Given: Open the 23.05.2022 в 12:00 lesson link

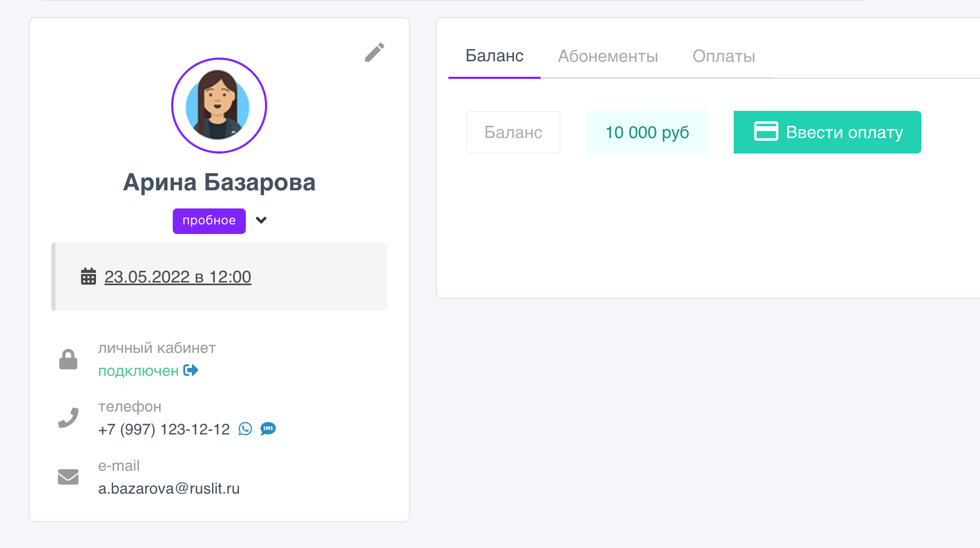Looking at the screenshot, I should pos(178,277).
